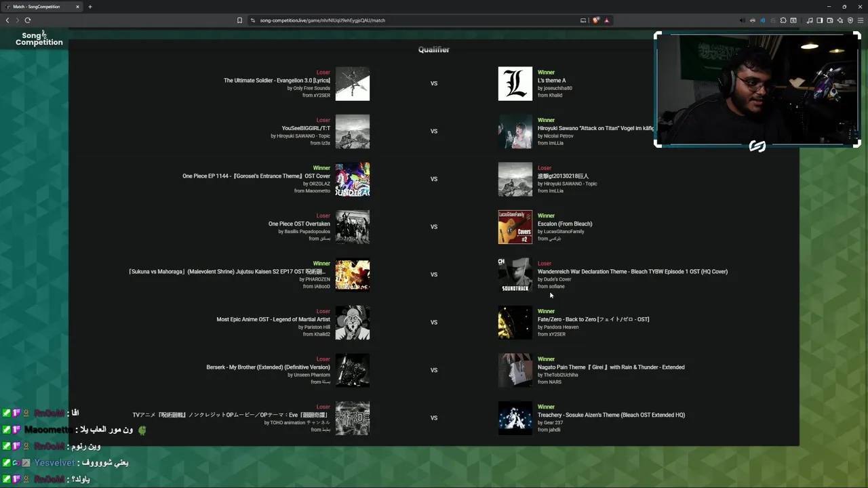868x488 pixels.
Task: Click the 'Fate/Zero - Back to Zero' title
Action: tap(593, 319)
